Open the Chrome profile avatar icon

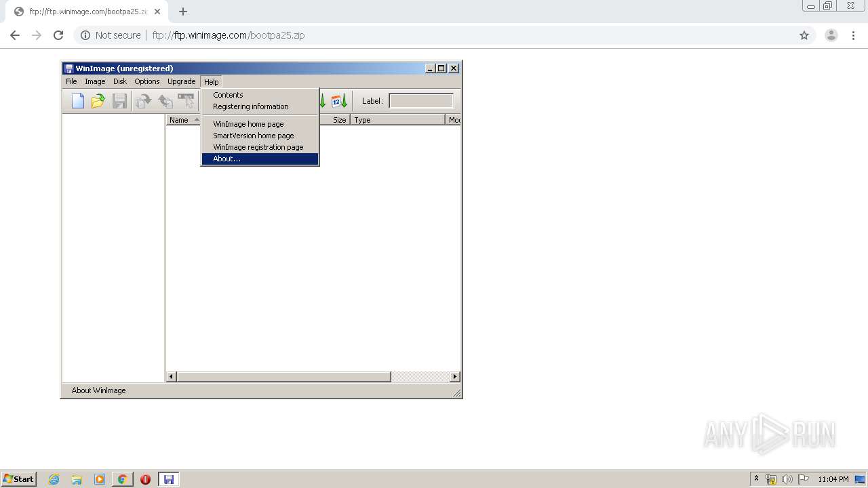tap(831, 35)
